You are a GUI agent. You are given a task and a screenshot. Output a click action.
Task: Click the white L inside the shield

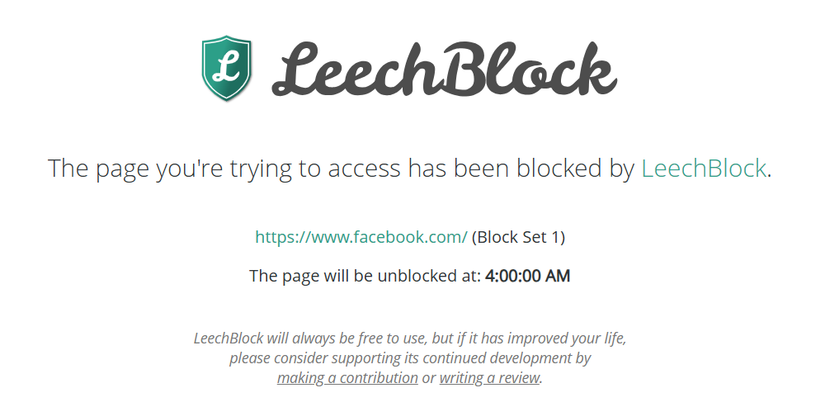point(228,67)
